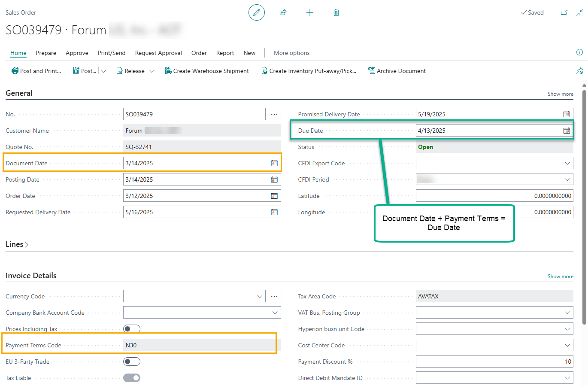This screenshot has height=386, width=588.
Task: Expand the Release dropdown arrow
Action: (x=152, y=71)
